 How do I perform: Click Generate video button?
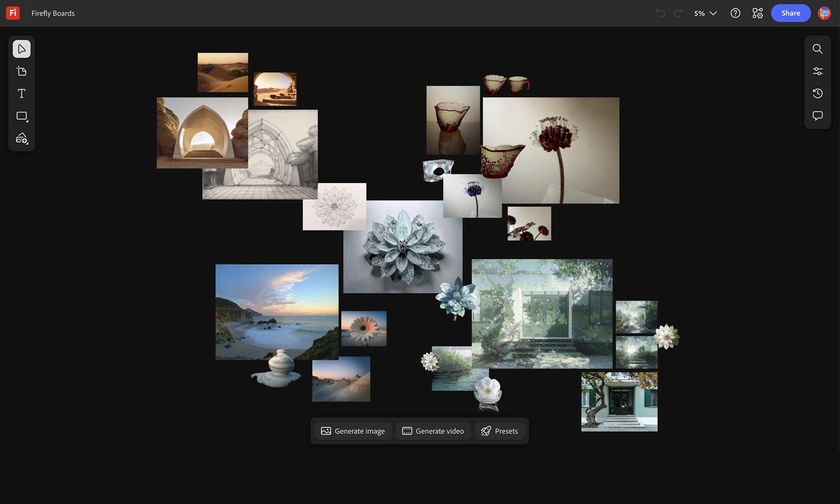pyautogui.click(x=433, y=431)
